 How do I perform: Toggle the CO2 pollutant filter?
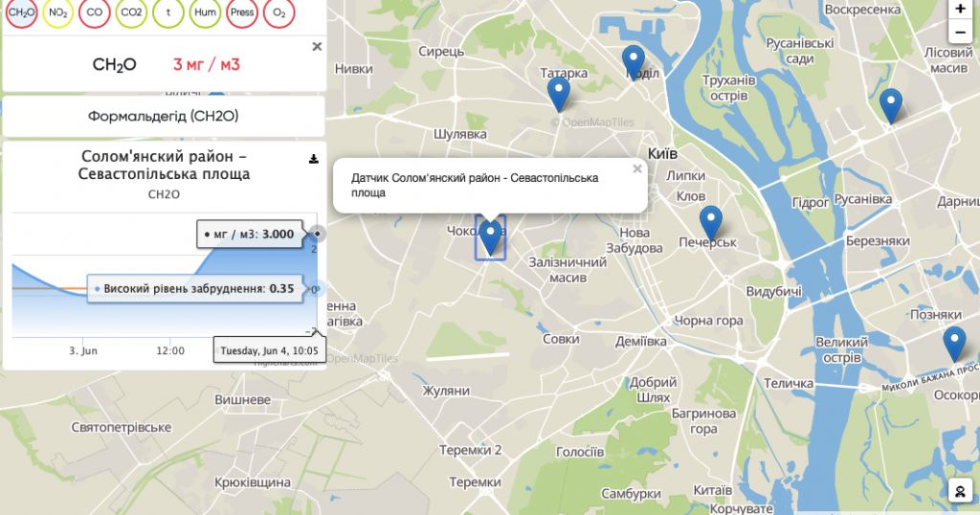click(x=130, y=13)
